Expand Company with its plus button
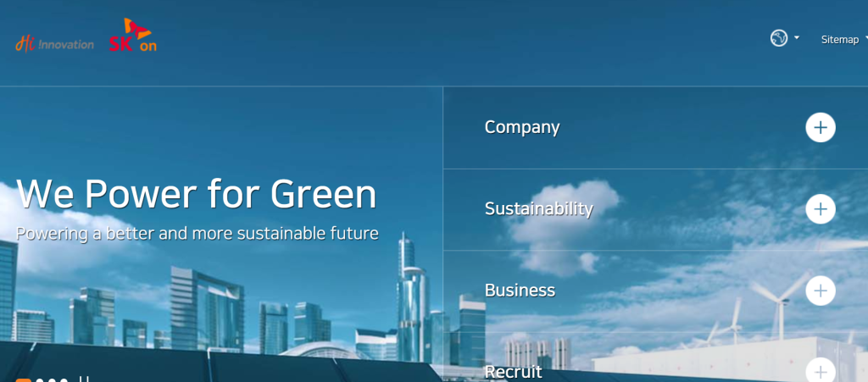 coord(821,128)
